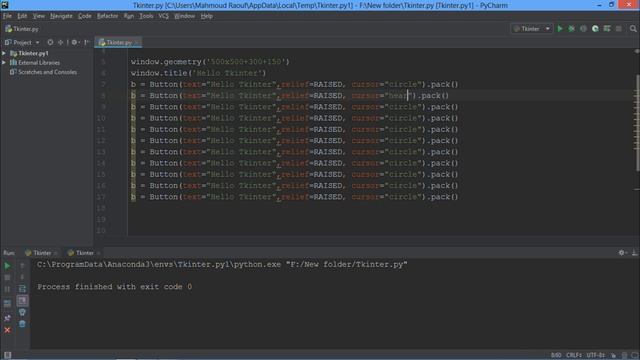
Task: Click the CRLF line separator in status bar
Action: click(x=573, y=355)
